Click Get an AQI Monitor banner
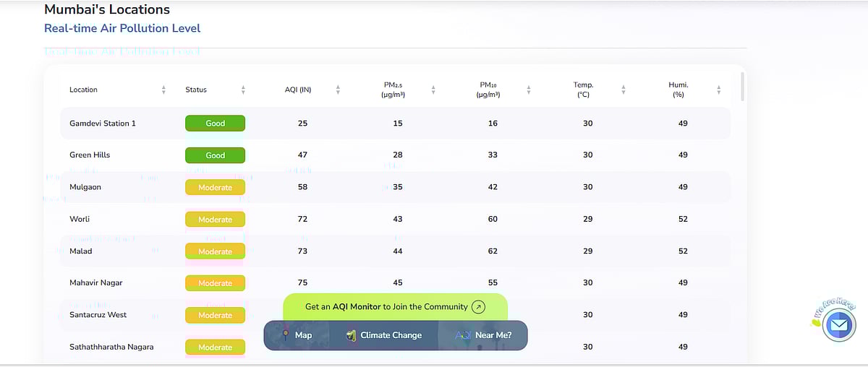The image size is (868, 367). pos(386,307)
